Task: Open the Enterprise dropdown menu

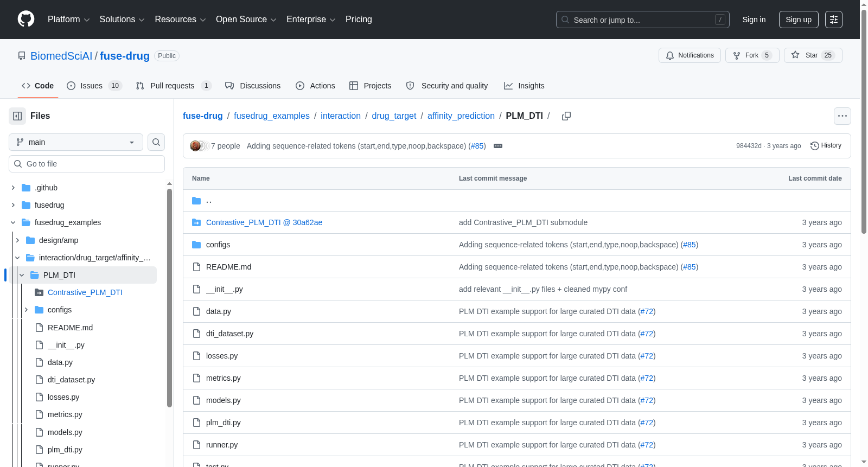Action: [x=311, y=20]
